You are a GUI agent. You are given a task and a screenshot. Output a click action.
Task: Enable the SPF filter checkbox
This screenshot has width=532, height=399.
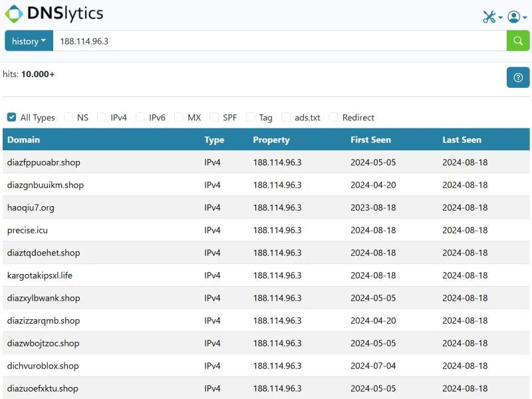click(214, 117)
